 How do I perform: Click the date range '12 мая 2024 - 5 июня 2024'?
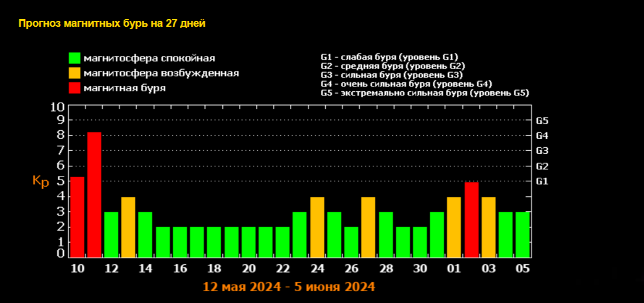[289, 287]
